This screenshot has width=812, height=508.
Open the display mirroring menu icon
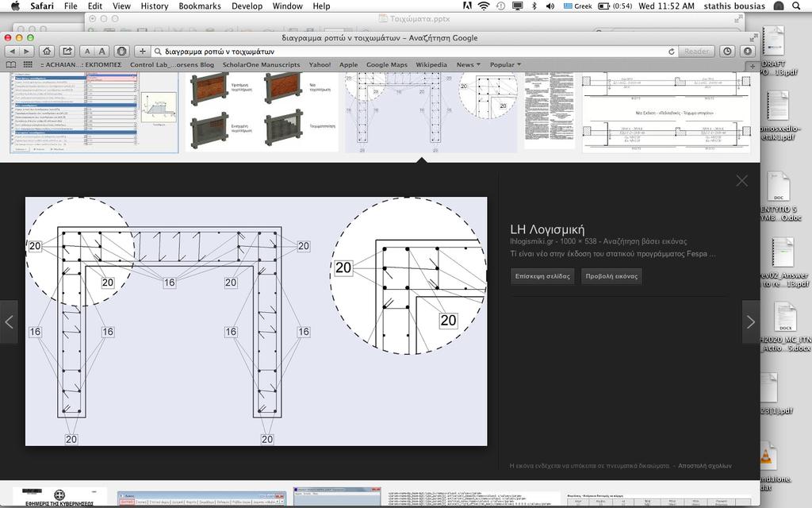coord(517,6)
